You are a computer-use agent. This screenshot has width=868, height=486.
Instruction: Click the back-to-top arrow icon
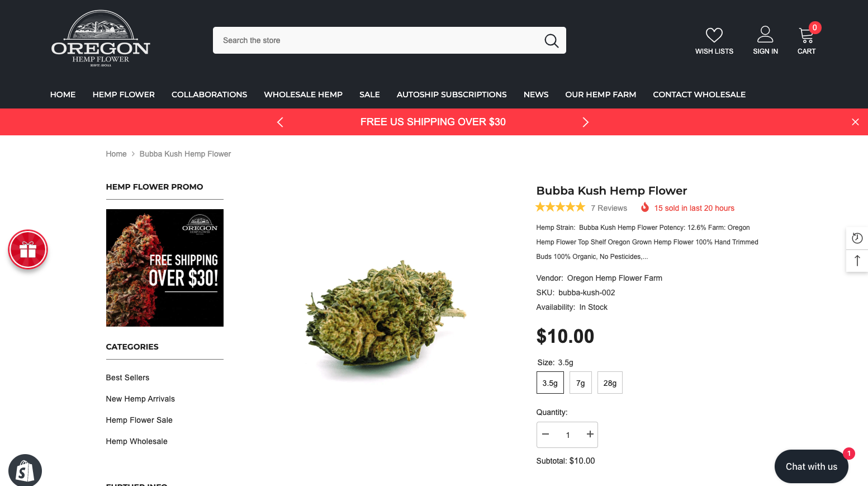click(x=857, y=261)
